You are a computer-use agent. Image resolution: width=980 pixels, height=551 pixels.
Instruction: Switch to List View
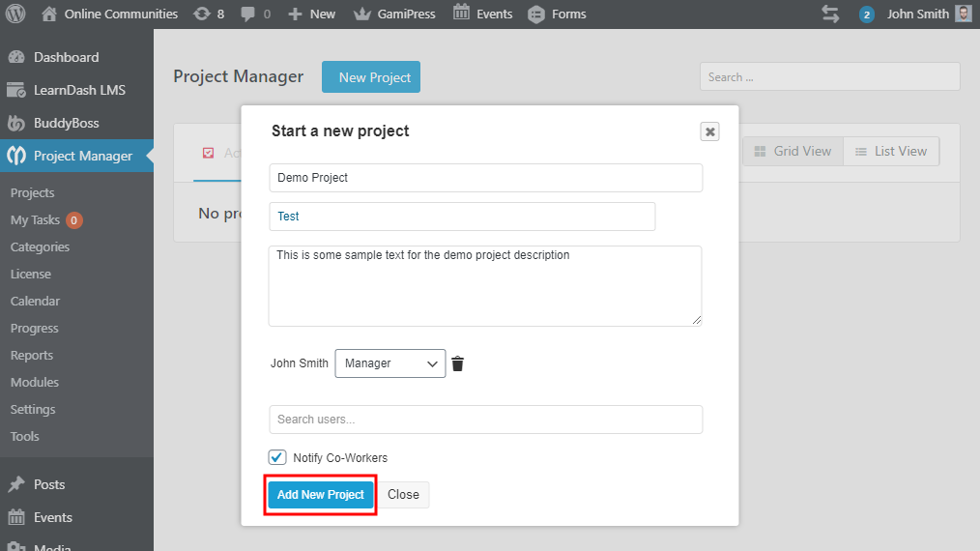pyautogui.click(x=890, y=151)
